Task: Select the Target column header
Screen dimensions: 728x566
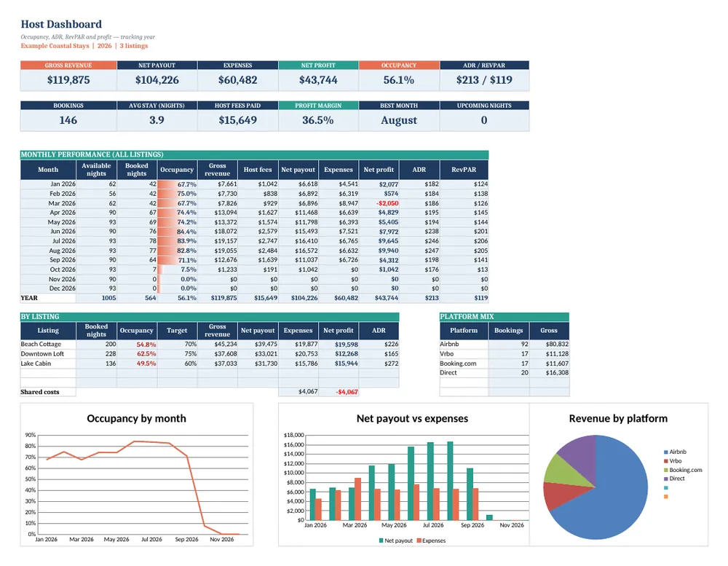Action: point(177,331)
